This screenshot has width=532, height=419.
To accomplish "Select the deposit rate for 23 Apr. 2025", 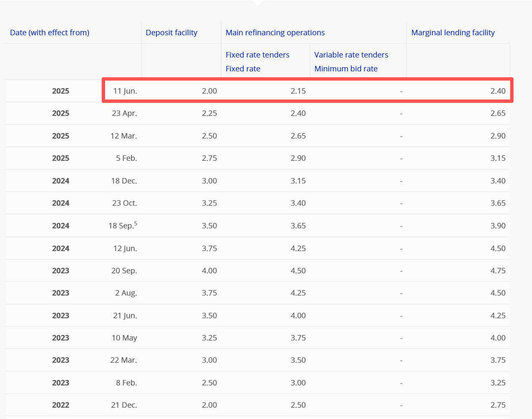I will [x=209, y=113].
